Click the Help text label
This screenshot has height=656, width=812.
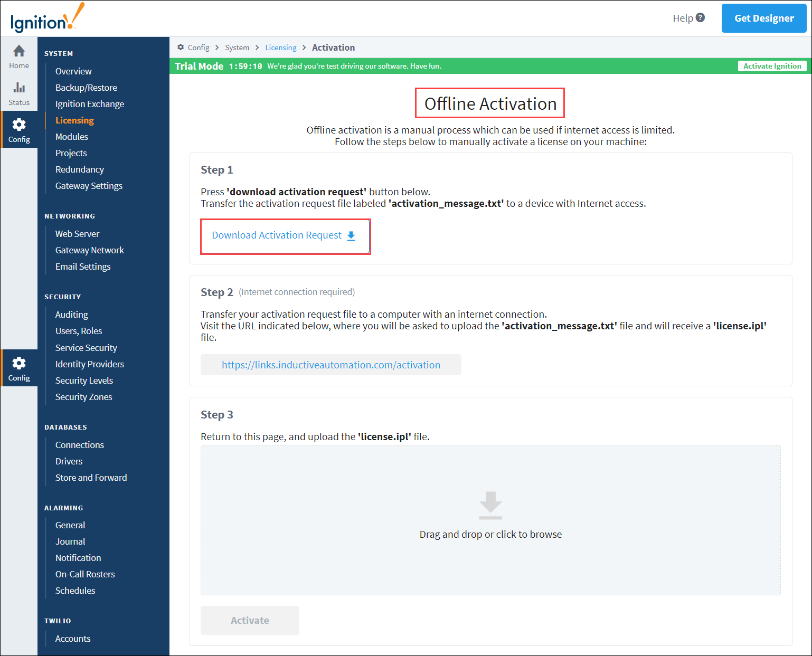683,18
